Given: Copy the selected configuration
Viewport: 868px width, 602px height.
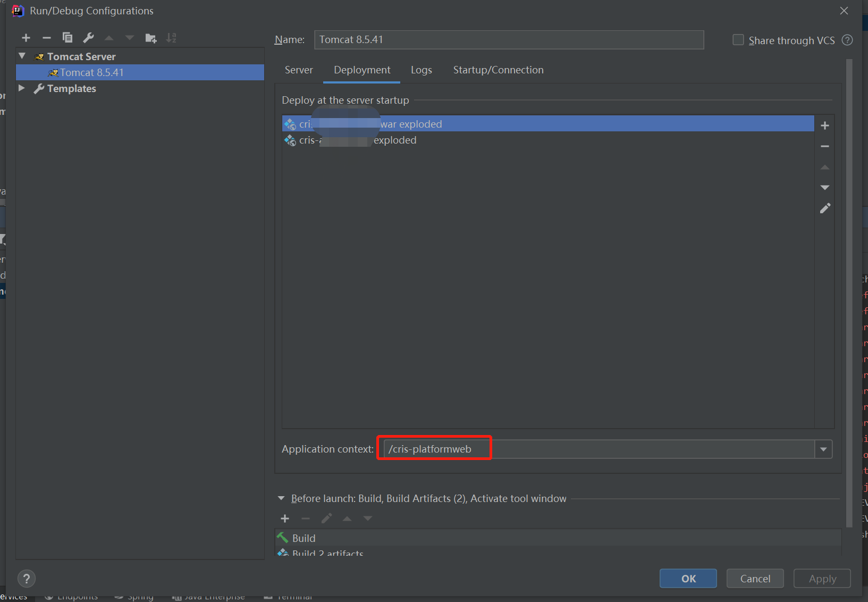Looking at the screenshot, I should click(x=68, y=38).
